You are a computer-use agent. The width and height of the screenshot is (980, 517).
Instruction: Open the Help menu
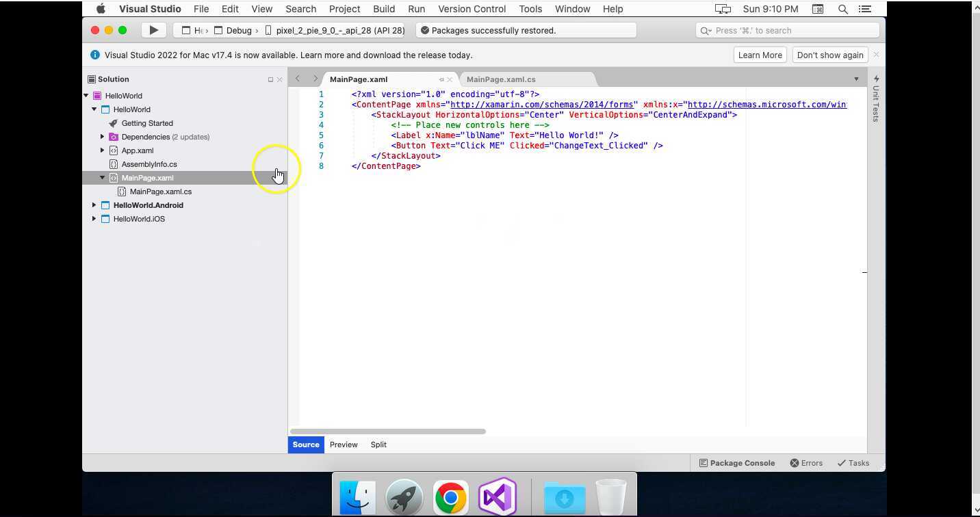tap(612, 9)
